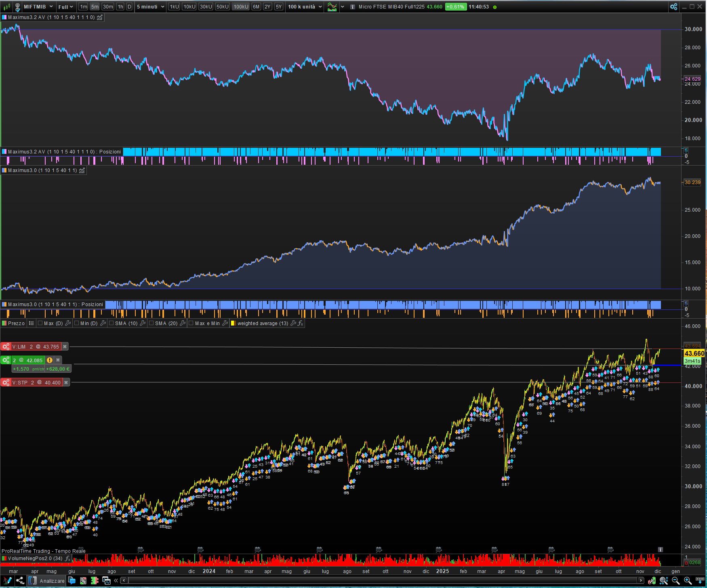Expand the MIFTMIB instrument dropdown
This screenshot has width=707, height=588.
(x=51, y=7)
